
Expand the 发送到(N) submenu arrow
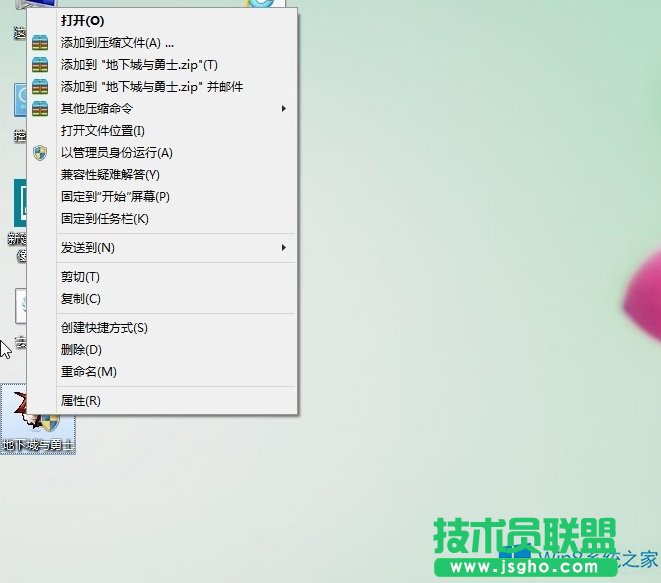pos(284,247)
